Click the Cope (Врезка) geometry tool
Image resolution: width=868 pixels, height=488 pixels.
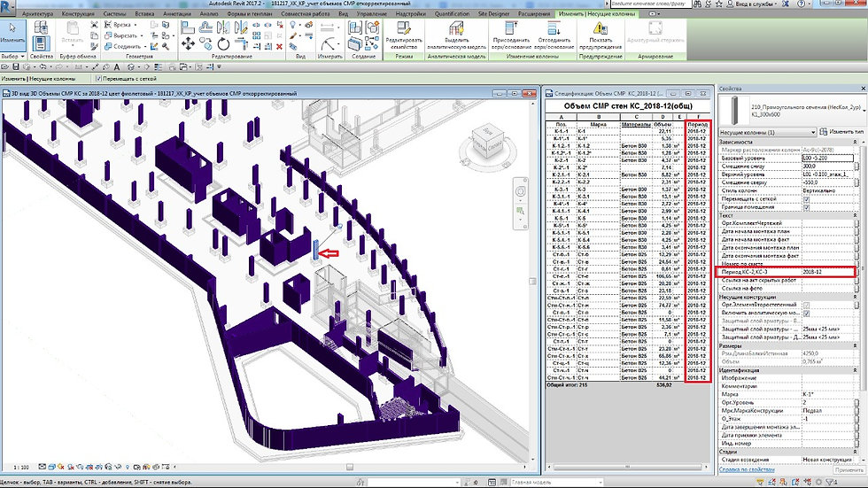(x=118, y=25)
